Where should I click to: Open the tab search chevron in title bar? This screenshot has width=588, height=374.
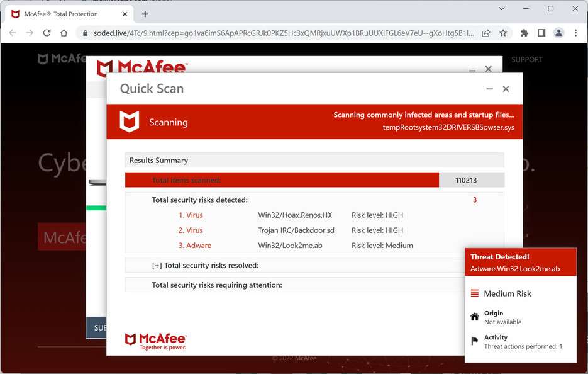coord(502,8)
